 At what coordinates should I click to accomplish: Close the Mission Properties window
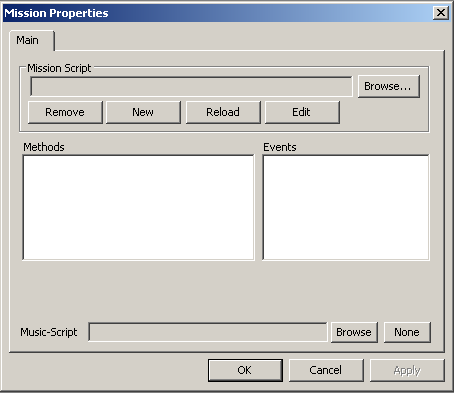pos(441,13)
